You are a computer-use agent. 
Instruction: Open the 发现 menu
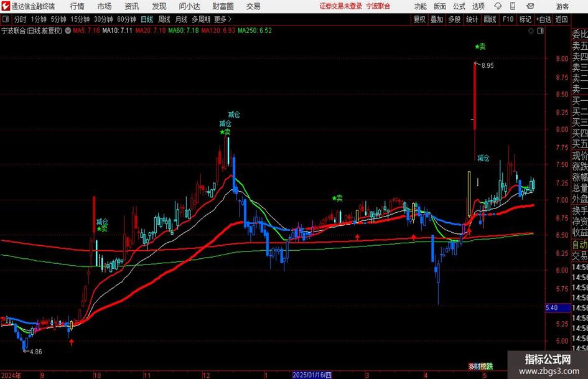pyautogui.click(x=159, y=6)
